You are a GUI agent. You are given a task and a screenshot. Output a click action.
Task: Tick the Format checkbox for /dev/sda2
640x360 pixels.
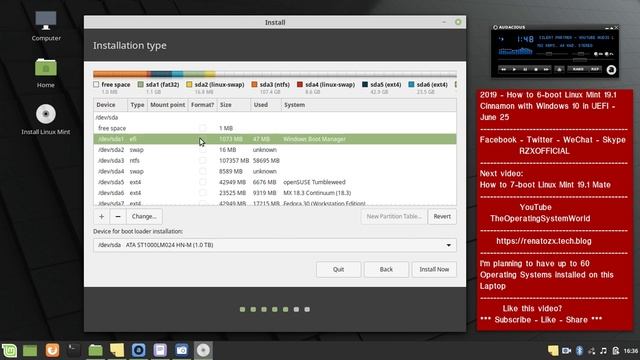pos(202,150)
